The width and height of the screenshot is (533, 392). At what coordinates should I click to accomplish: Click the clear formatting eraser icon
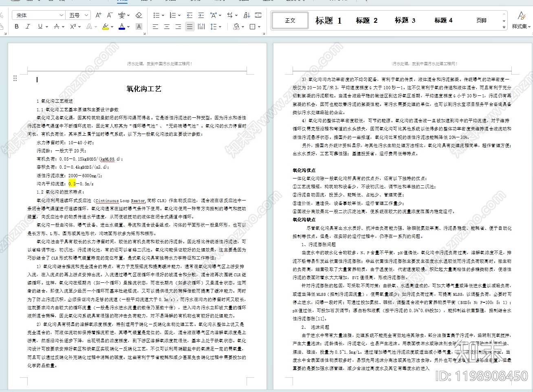[x=139, y=15]
